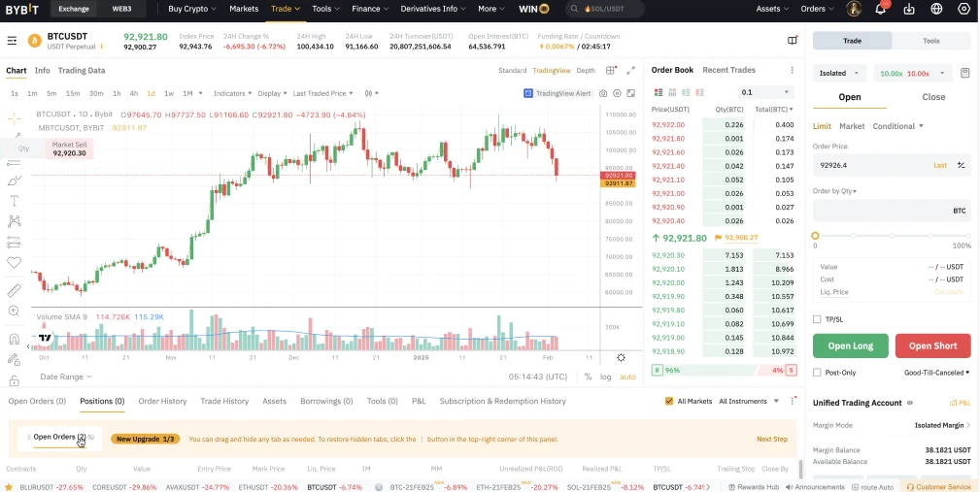Open chart settings gear near time axis
Screen dimensions: 980x492
(621, 358)
